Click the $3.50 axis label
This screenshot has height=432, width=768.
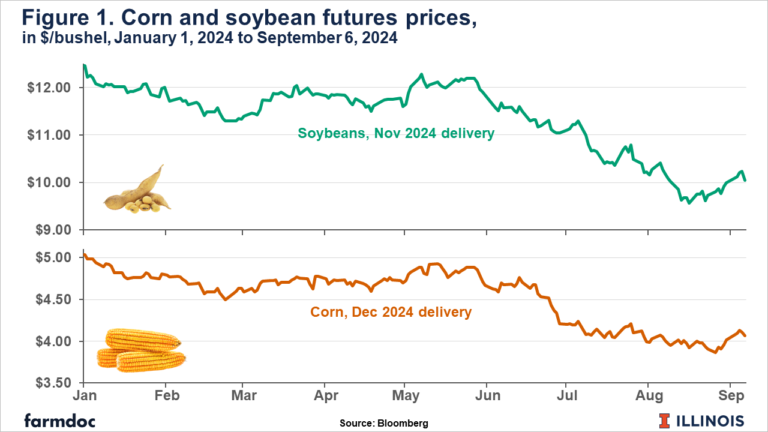click(53, 383)
